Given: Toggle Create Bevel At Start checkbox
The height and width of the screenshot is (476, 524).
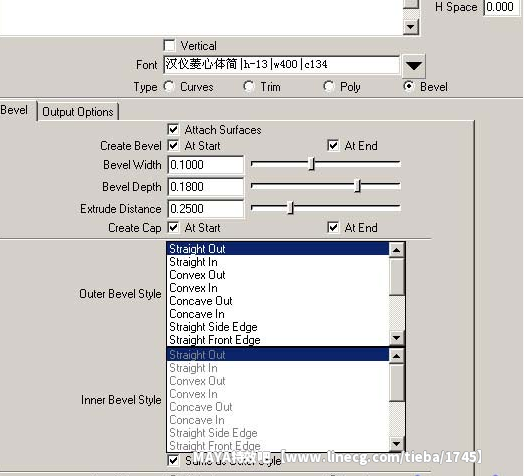Looking at the screenshot, I should point(173,146).
